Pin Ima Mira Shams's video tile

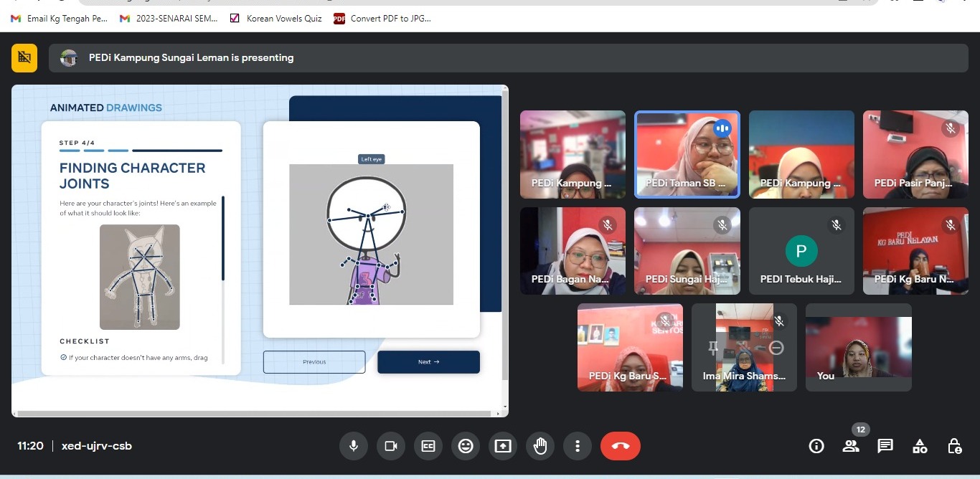[x=712, y=348]
